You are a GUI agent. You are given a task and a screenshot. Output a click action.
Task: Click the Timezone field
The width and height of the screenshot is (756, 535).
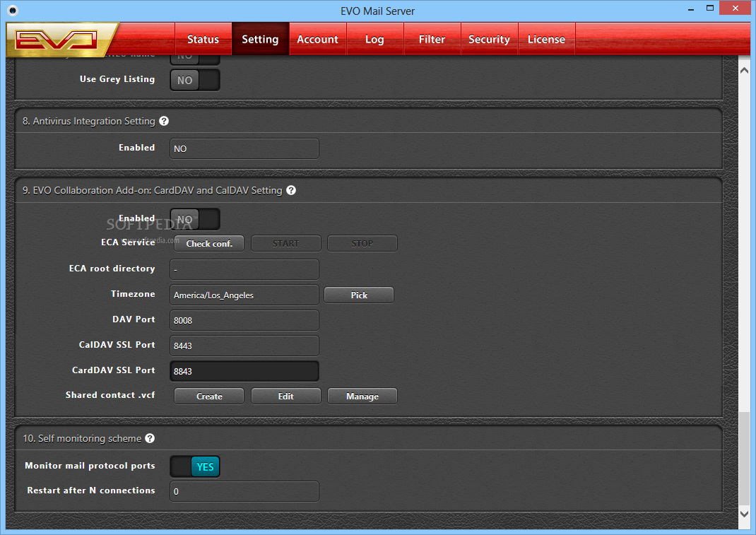coord(244,295)
